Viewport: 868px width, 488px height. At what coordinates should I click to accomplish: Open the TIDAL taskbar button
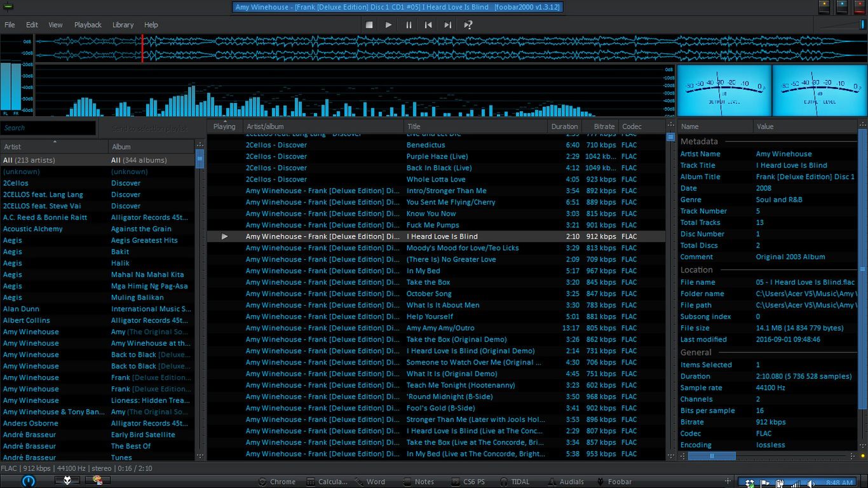[x=515, y=482]
